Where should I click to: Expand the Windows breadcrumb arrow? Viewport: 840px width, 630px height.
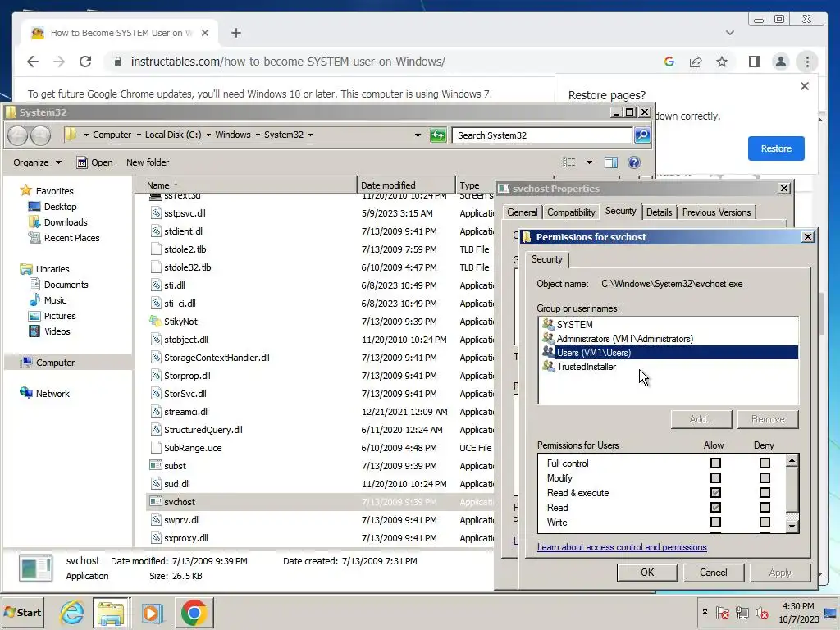258,135
